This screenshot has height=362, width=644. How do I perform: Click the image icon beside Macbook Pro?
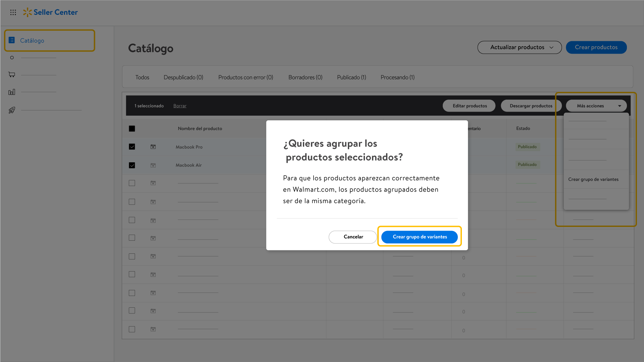coord(153,147)
